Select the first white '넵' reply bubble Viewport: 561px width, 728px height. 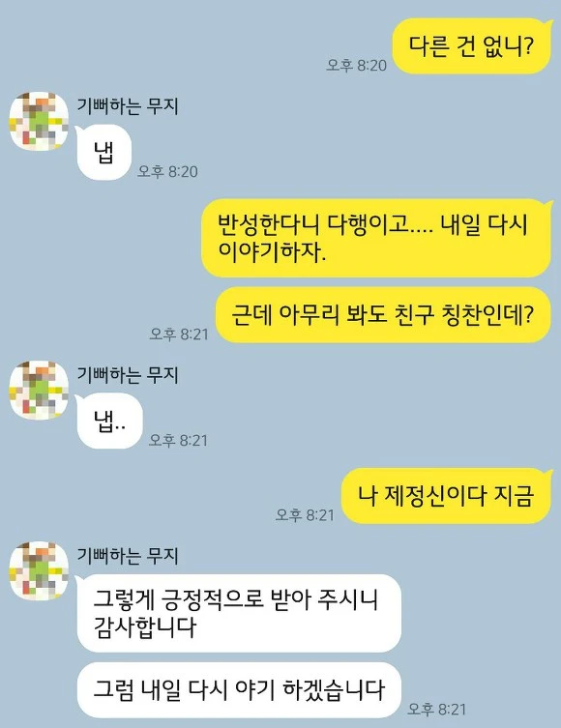point(104,153)
